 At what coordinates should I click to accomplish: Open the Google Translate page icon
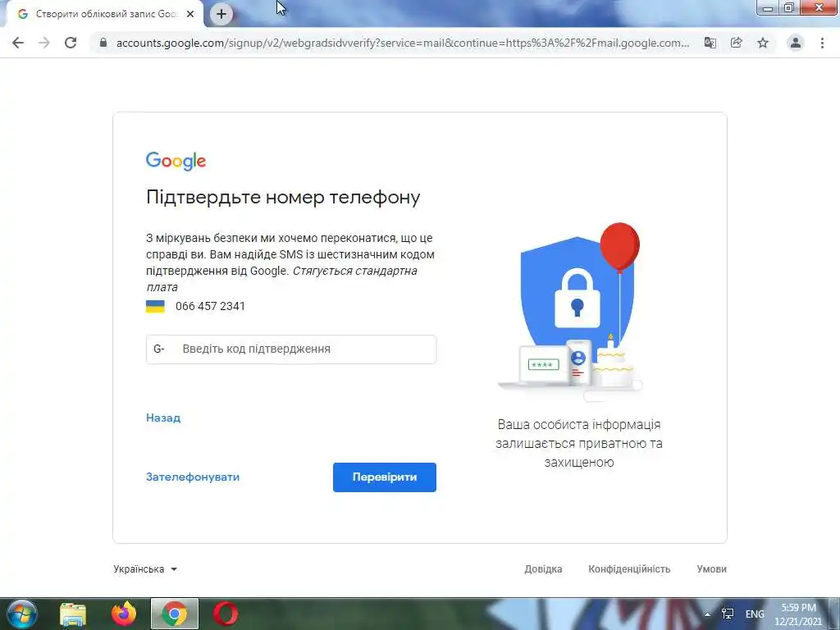[710, 43]
